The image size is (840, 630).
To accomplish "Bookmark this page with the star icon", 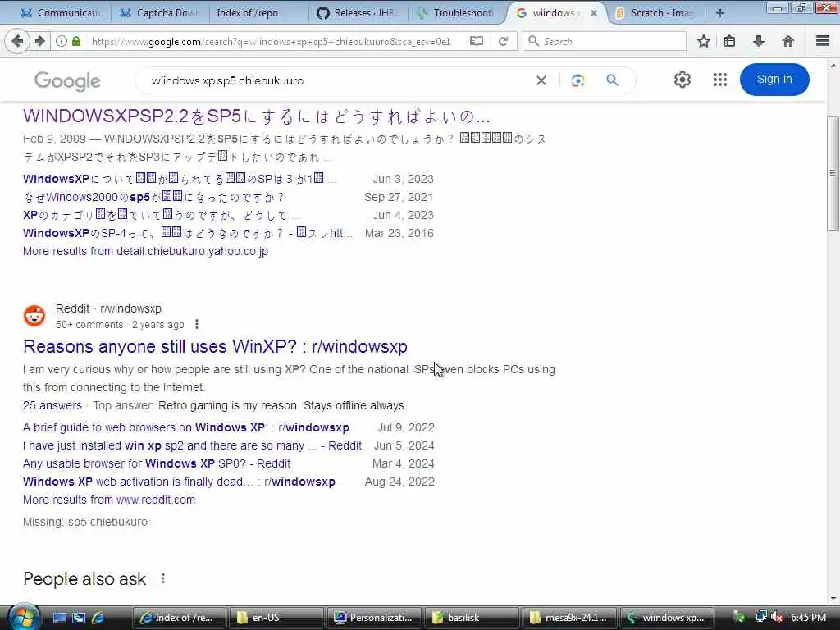I will (x=703, y=41).
